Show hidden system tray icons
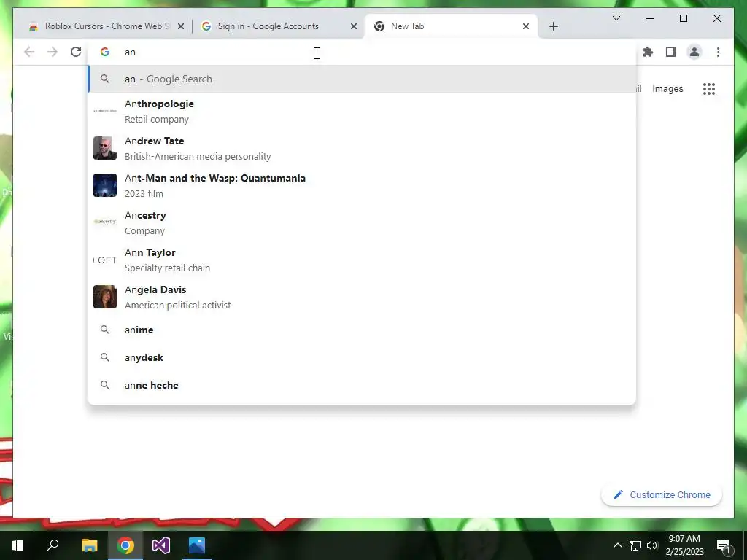Image resolution: width=747 pixels, height=560 pixels. click(x=617, y=545)
